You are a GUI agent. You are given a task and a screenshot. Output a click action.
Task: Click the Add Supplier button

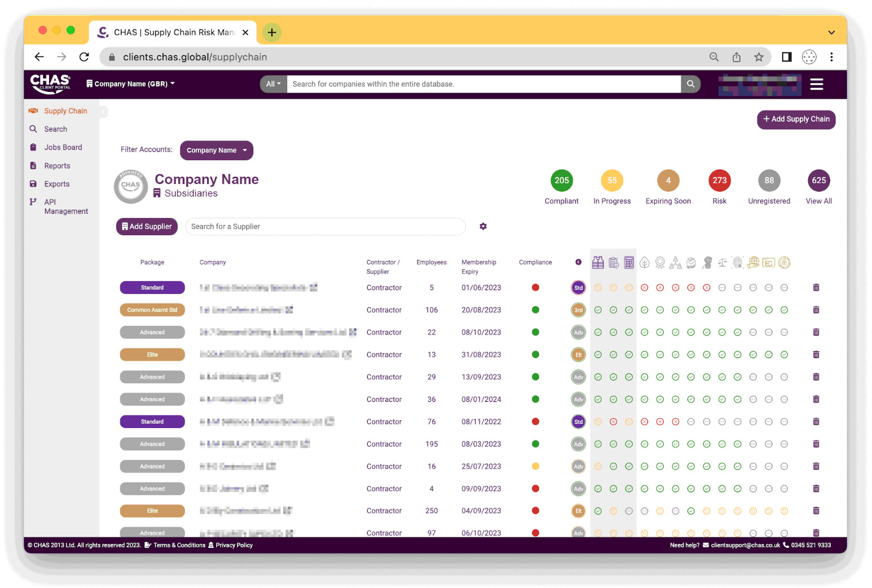click(x=147, y=227)
